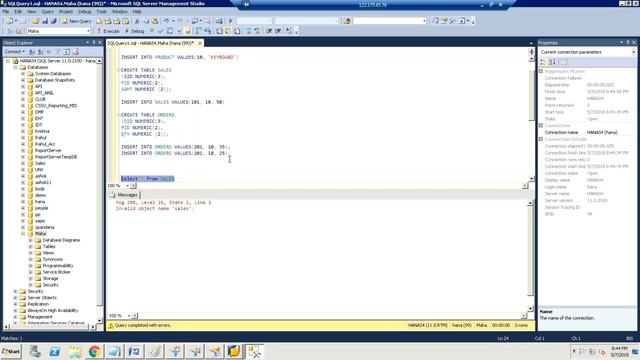The height and width of the screenshot is (360, 640).
Task: Click the Cancel Executing Query stop icon
Action: click(x=152, y=31)
